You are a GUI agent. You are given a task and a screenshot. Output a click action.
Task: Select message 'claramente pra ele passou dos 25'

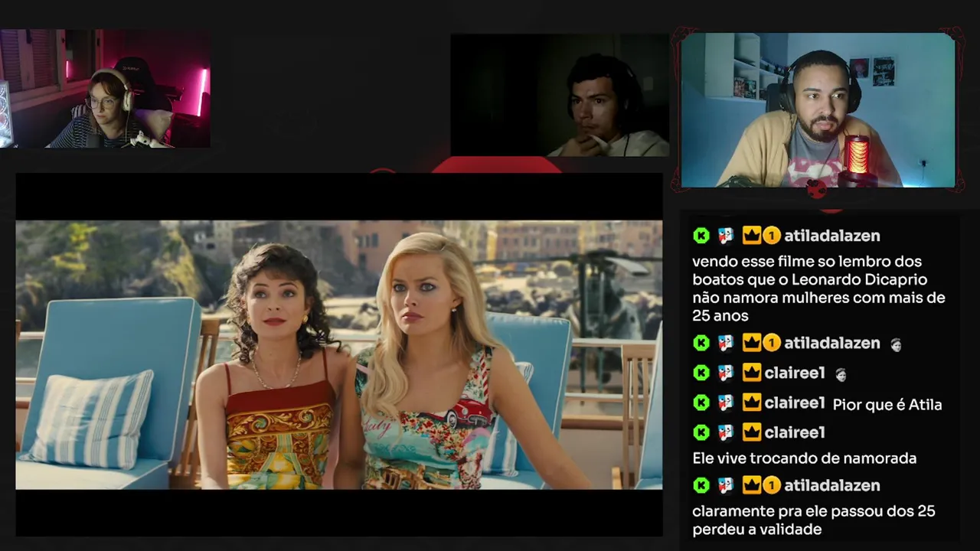(x=814, y=511)
